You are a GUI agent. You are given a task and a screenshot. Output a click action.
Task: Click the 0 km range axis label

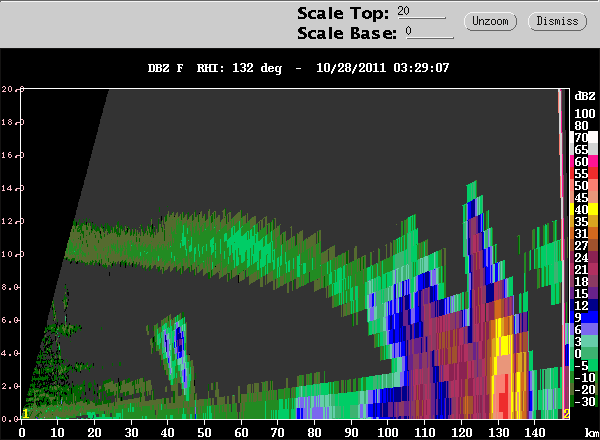click(22, 433)
